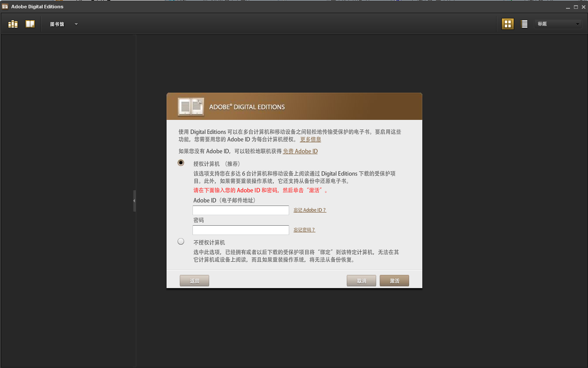588x368 pixels.
Task: Click inside the 密码 password field
Action: pos(240,230)
